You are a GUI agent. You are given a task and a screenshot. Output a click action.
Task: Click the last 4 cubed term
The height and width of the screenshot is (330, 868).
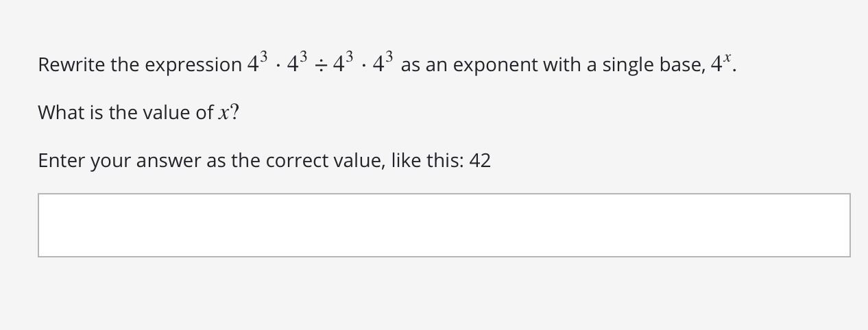click(x=383, y=64)
